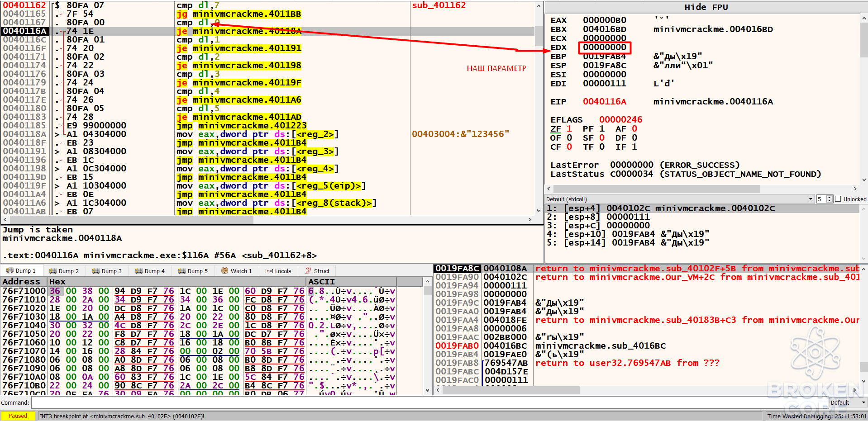Image resolution: width=868 pixels, height=421 pixels.
Task: Toggle the OF flag value
Action: tap(569, 138)
